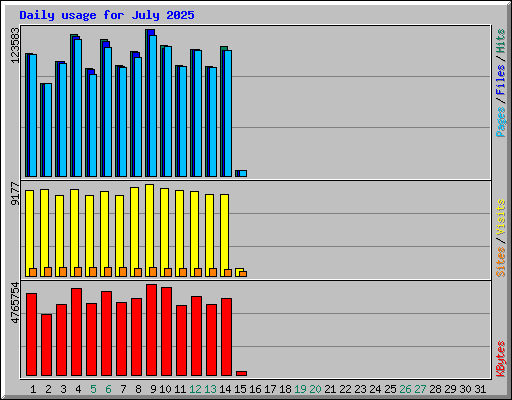Click day 15 on the x-axis

coord(240,389)
